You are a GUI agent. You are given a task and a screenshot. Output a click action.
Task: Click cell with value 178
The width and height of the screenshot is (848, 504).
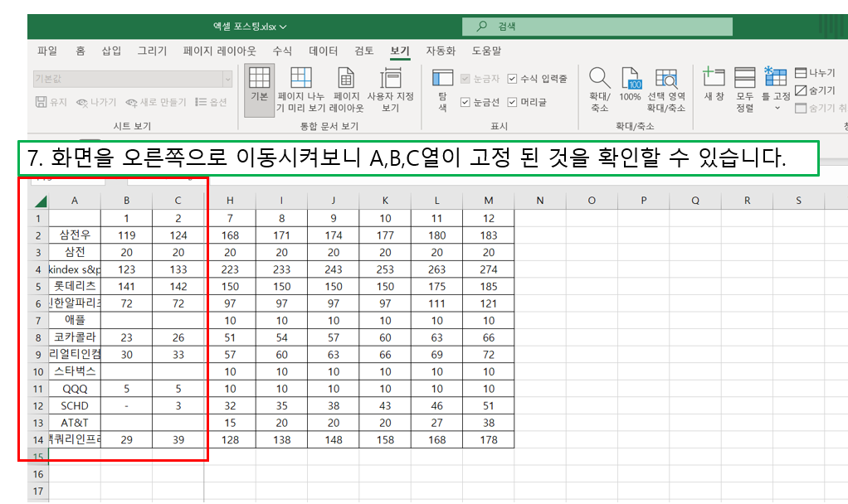point(489,439)
